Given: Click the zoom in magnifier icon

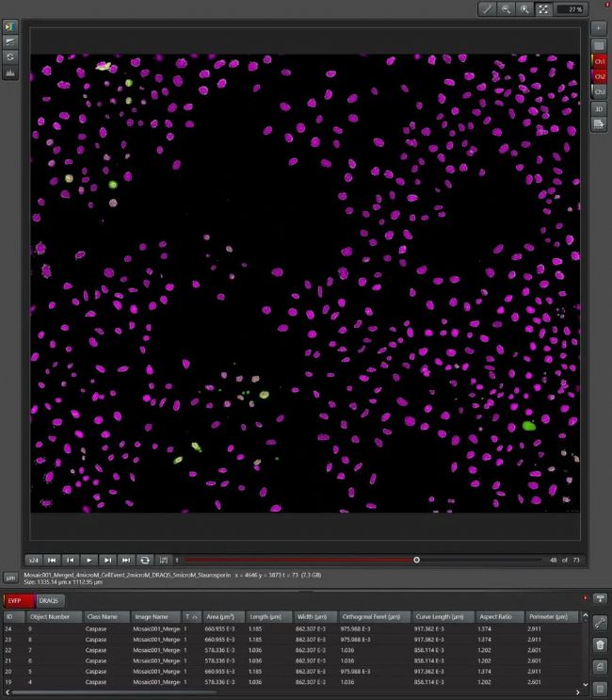Looking at the screenshot, I should [x=525, y=8].
